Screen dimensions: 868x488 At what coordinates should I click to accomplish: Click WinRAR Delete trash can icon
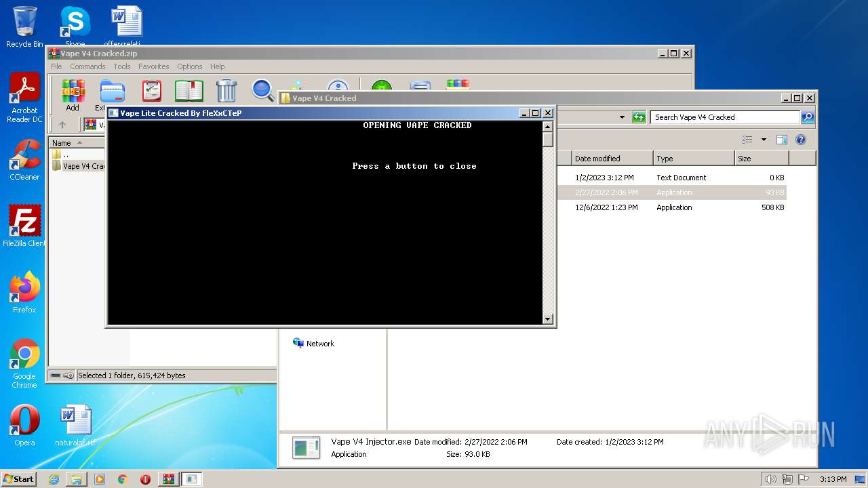tap(226, 91)
